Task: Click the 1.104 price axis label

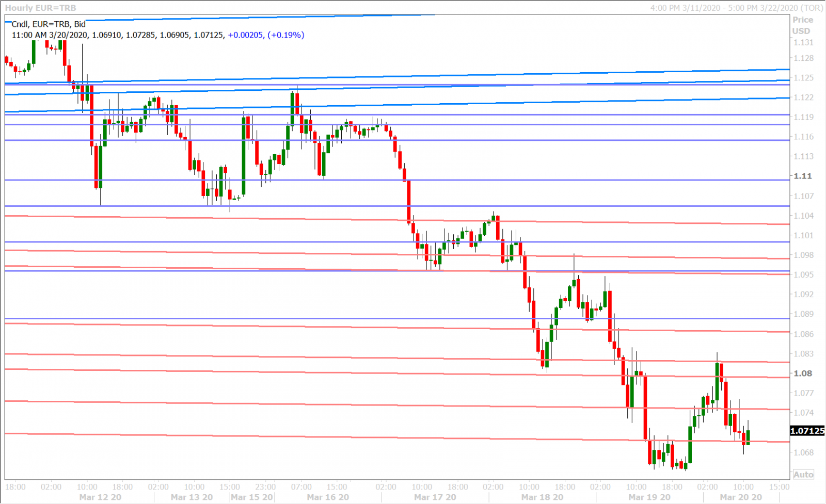Action: pyautogui.click(x=804, y=216)
